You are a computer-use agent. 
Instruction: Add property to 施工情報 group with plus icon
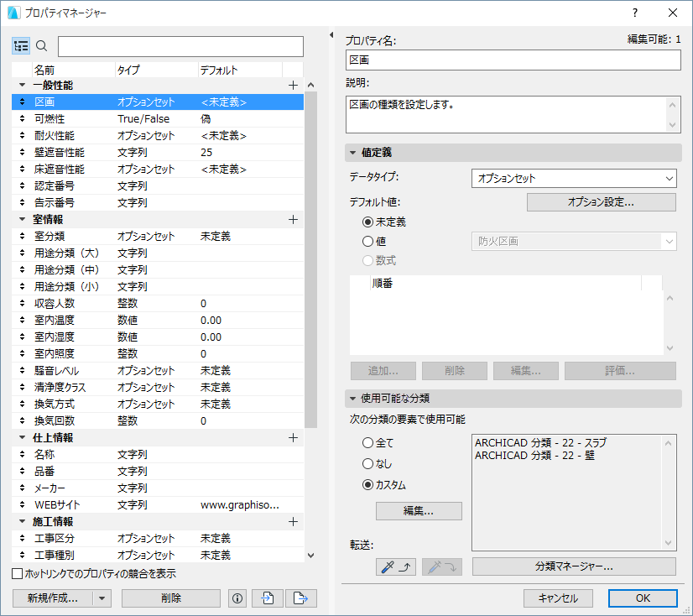293,522
